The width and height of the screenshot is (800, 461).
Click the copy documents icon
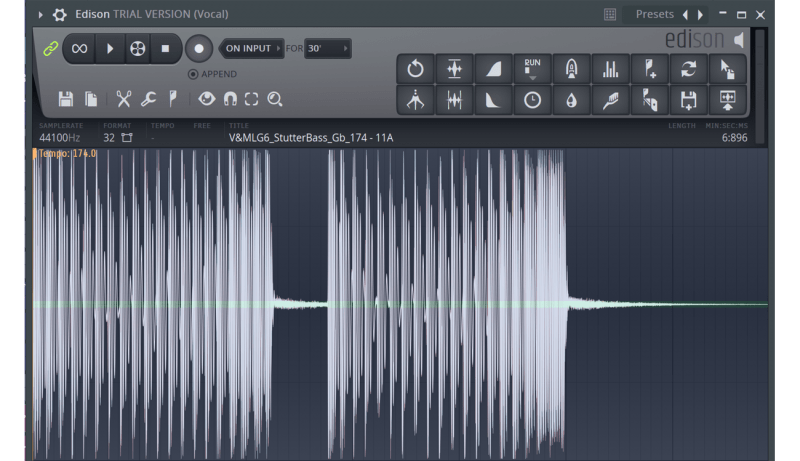tap(91, 99)
